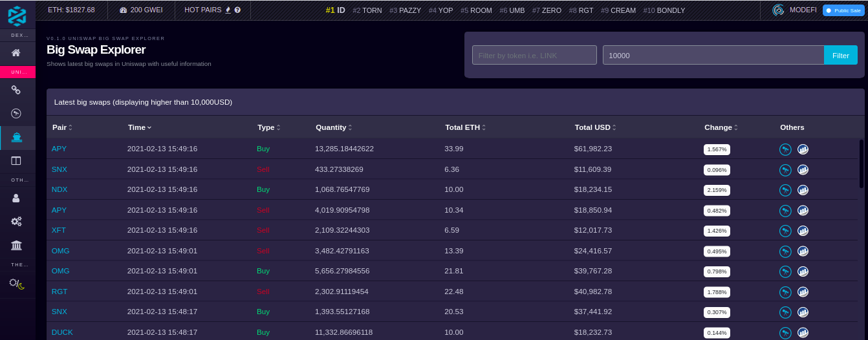Sort swaps by the Time column
Viewport: 868px width, 340px height.
[140, 127]
